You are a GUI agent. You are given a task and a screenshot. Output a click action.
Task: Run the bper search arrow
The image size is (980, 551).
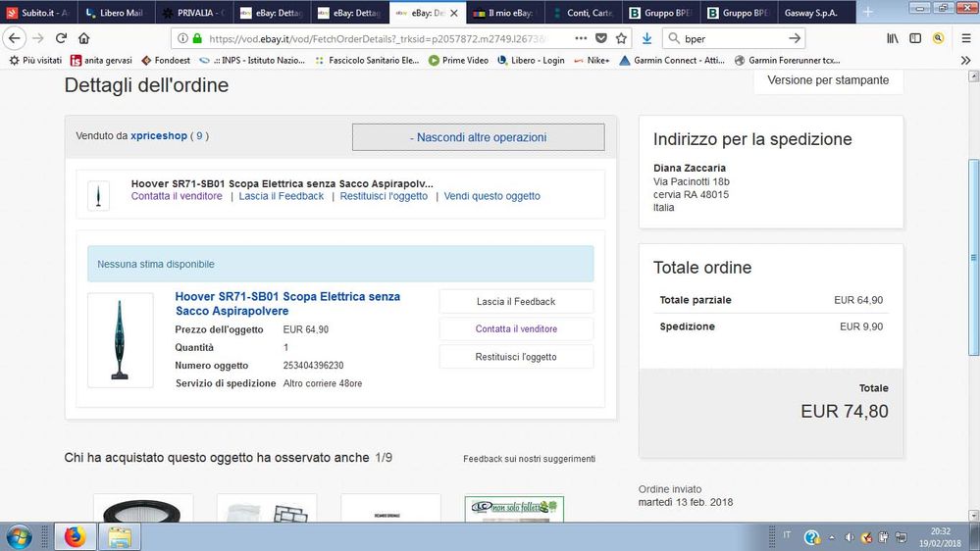coord(795,38)
